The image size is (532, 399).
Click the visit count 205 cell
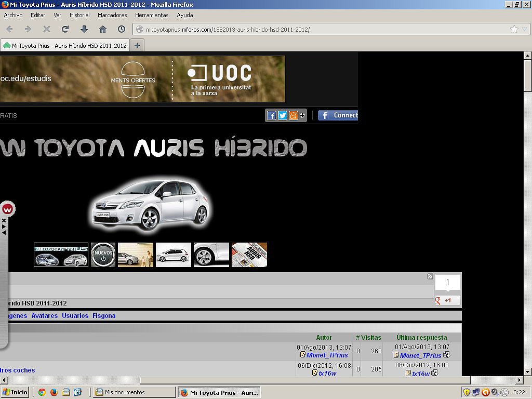371,369
